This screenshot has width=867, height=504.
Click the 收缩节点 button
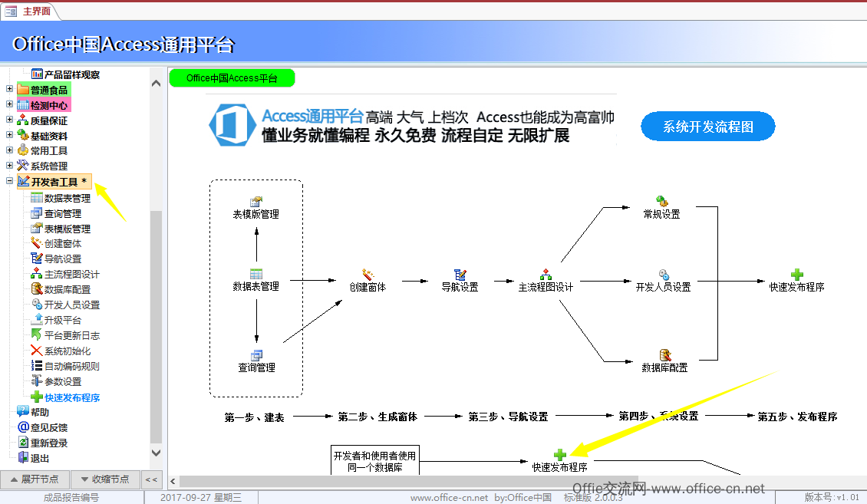pos(104,479)
